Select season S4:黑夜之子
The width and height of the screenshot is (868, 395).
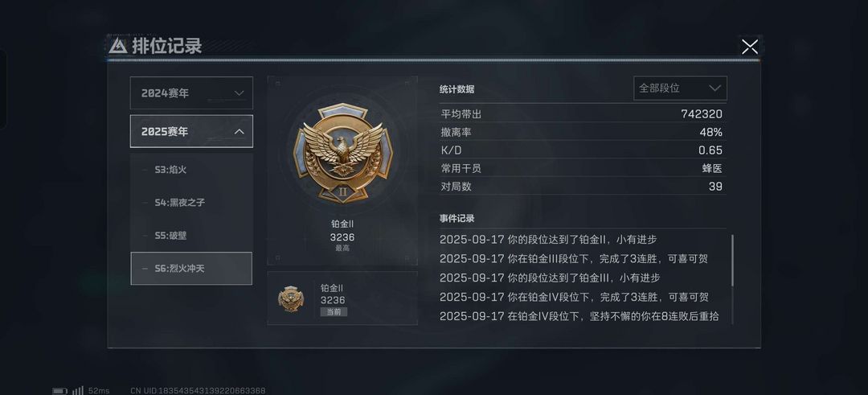coord(191,203)
